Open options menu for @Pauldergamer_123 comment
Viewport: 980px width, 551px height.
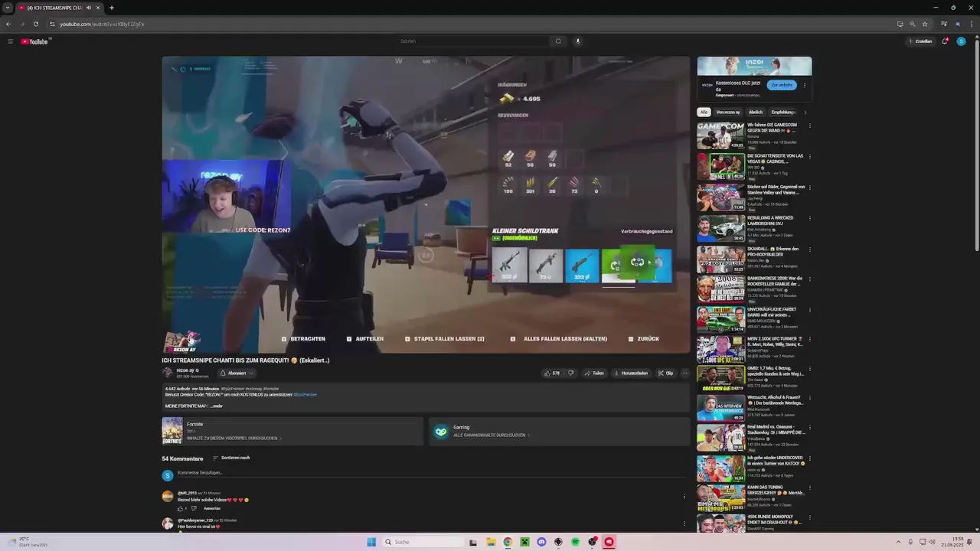pyautogui.click(x=684, y=523)
